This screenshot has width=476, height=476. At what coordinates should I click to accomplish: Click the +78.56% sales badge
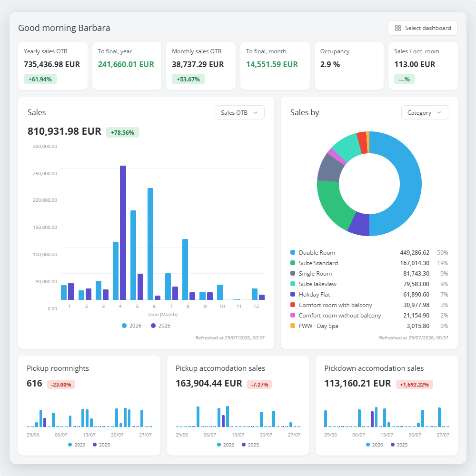[x=122, y=132]
